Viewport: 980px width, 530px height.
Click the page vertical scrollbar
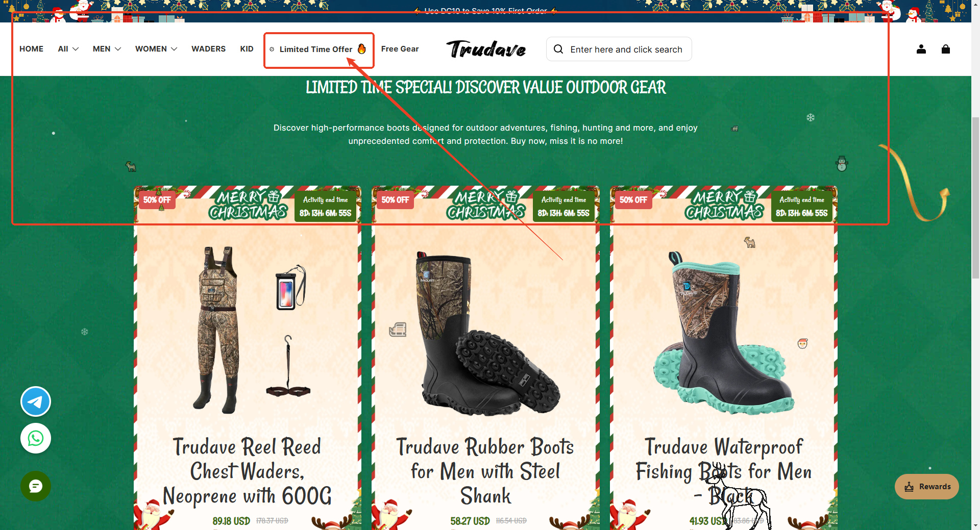[x=975, y=265]
